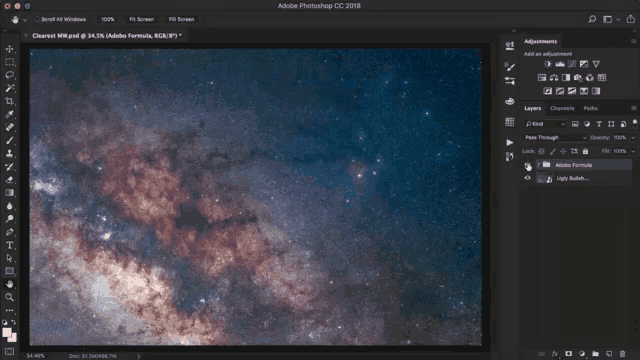Add a Curves adjustment

point(572,64)
